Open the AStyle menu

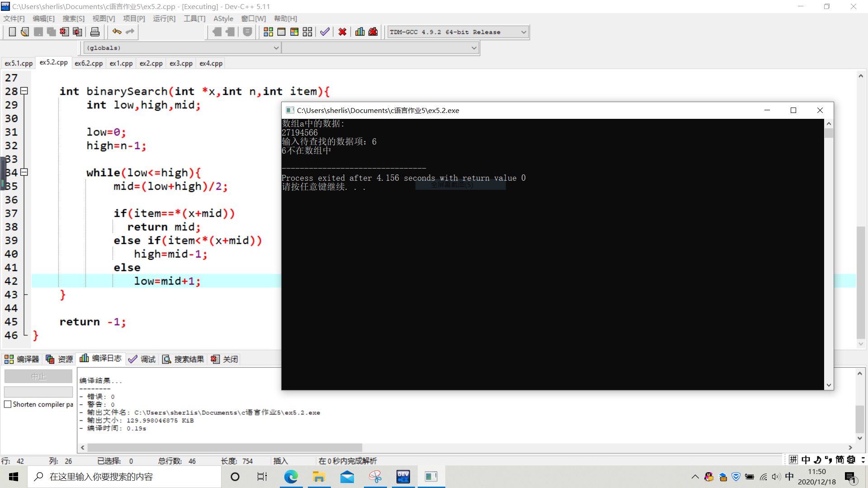pos(223,19)
